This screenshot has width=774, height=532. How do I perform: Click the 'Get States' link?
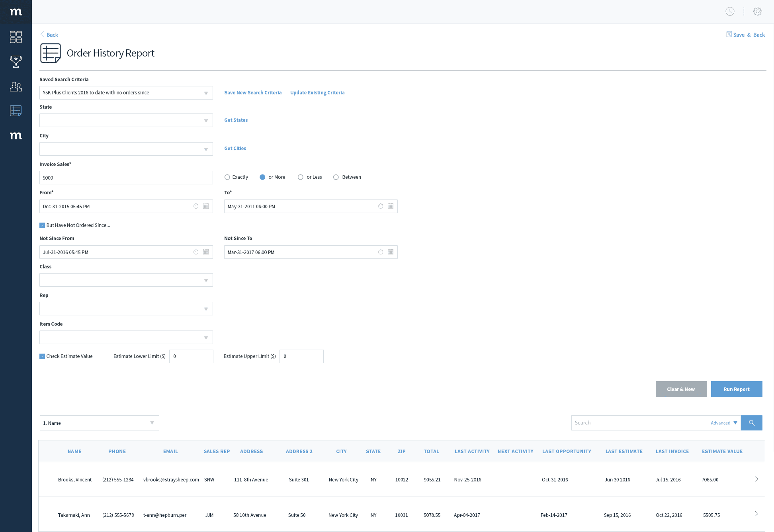click(236, 120)
